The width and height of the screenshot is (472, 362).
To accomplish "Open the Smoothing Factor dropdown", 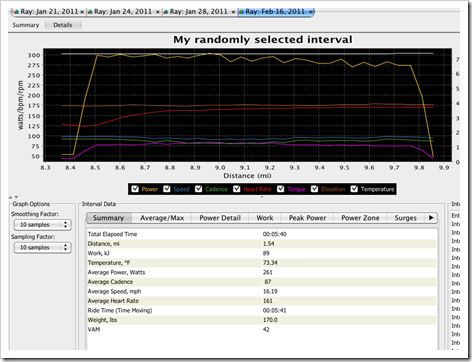I will coord(43,225).
